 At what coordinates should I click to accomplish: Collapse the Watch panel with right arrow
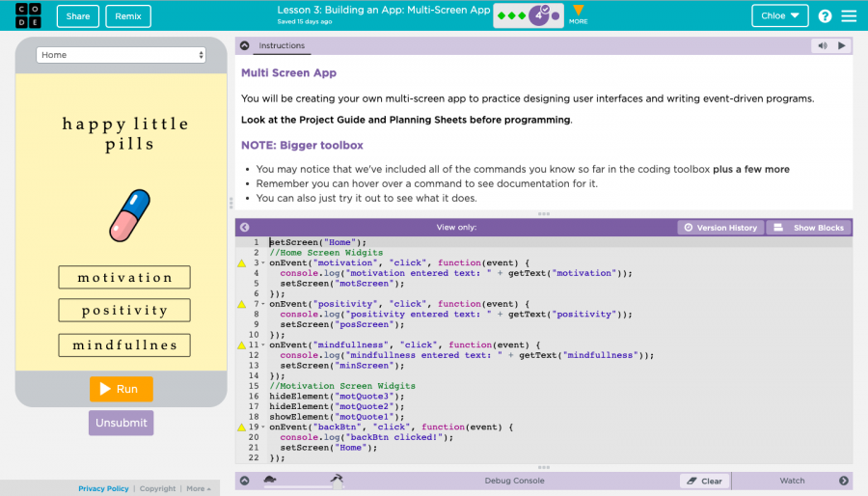click(x=844, y=481)
